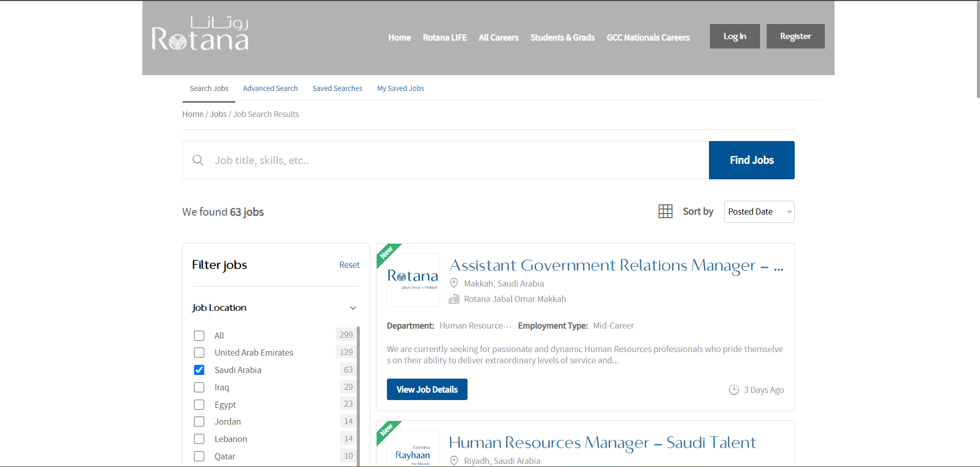Click the job title search field
This screenshot has height=467, width=980.
pos(446,160)
